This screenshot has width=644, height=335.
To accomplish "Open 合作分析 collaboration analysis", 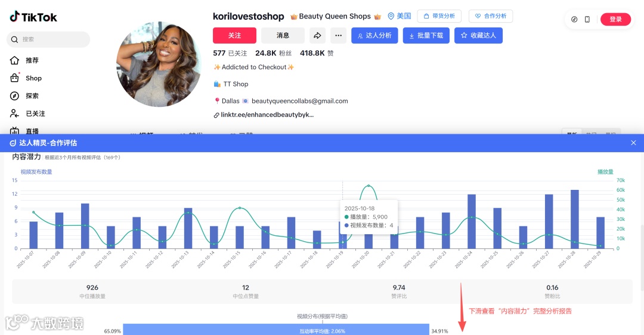I will pyautogui.click(x=491, y=16).
